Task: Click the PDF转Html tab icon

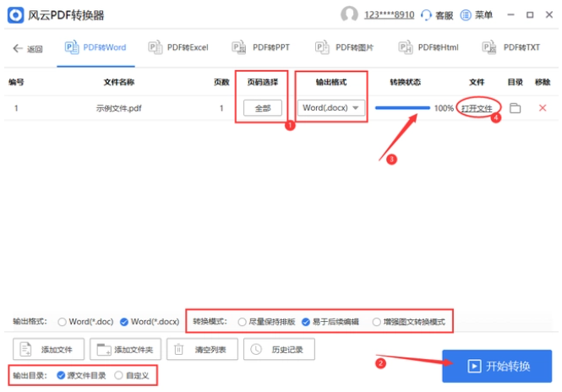Action: [406, 47]
